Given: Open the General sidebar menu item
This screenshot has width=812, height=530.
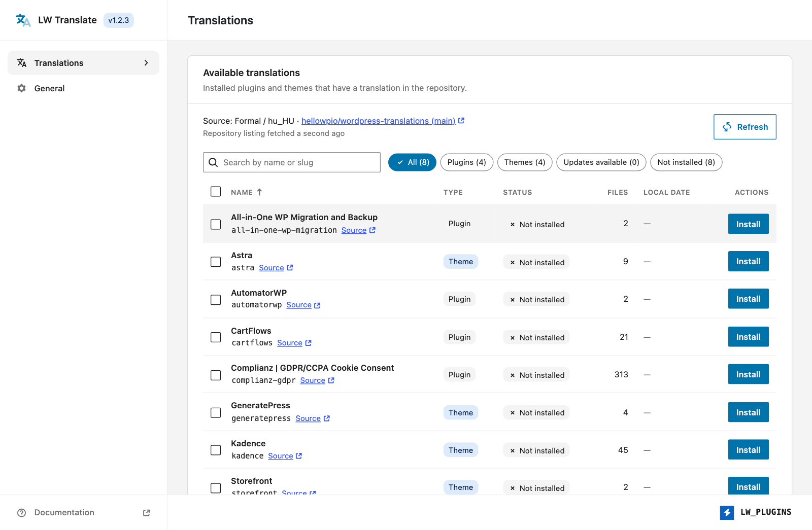Looking at the screenshot, I should point(83,88).
